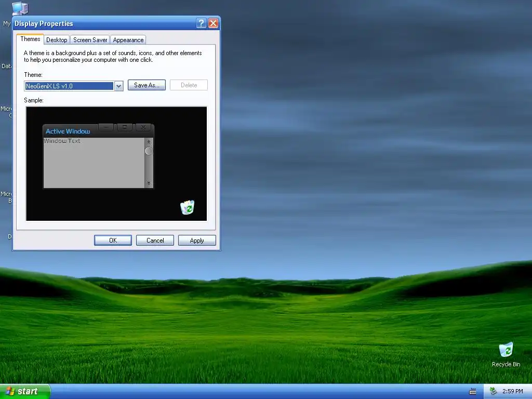Apply the selected theme

click(x=197, y=240)
